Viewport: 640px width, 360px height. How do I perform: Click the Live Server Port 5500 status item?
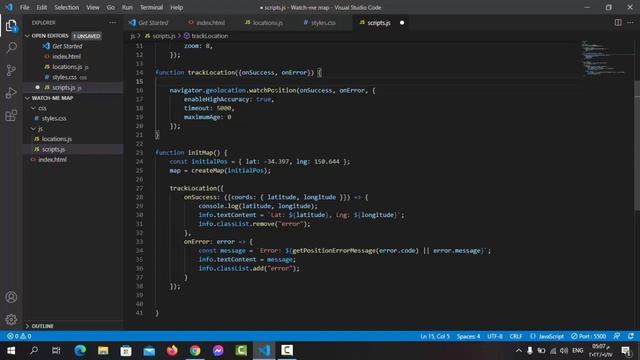588,336
